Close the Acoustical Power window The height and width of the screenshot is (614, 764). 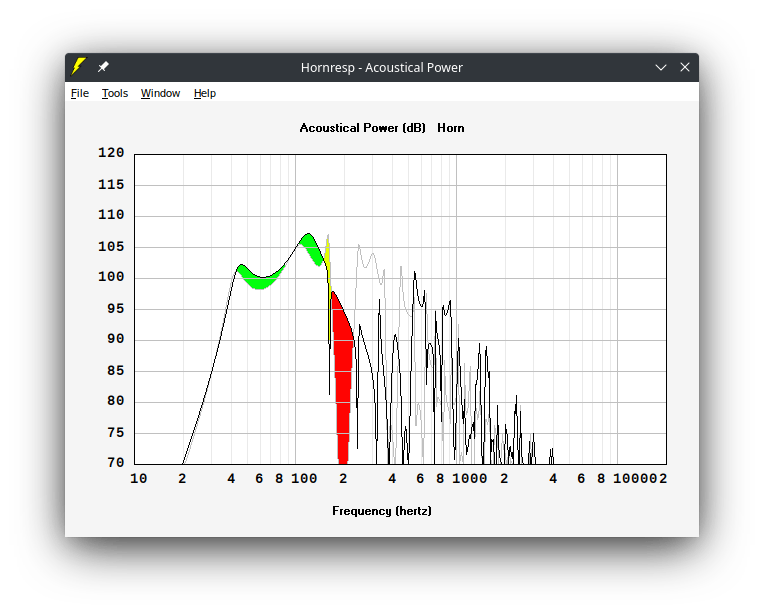tap(685, 67)
